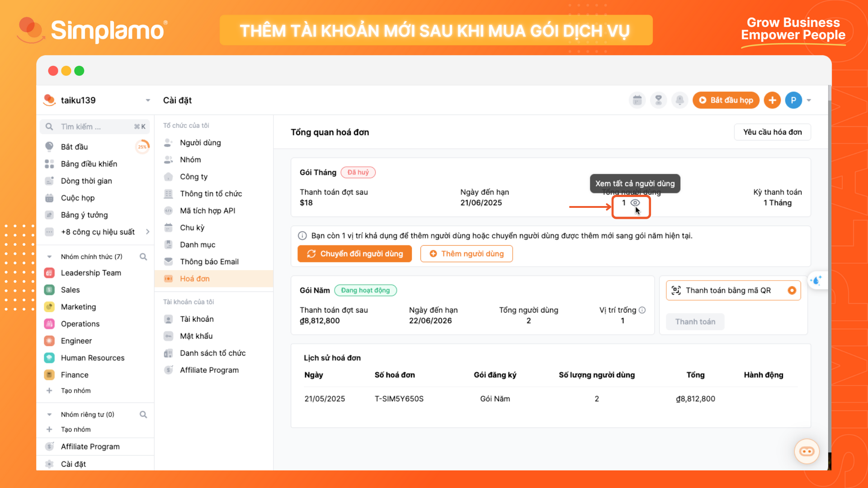Screen dimensions: 868x488
Task: Open Affiliate Program in settings menu
Action: pyautogui.click(x=209, y=370)
